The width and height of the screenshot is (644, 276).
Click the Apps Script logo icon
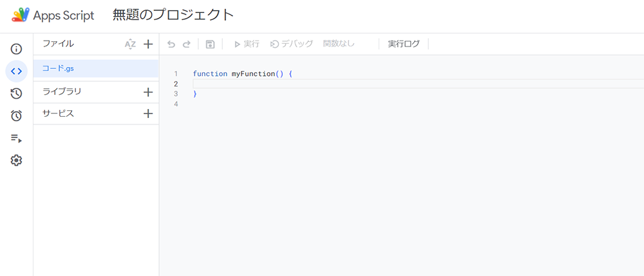[x=21, y=15]
